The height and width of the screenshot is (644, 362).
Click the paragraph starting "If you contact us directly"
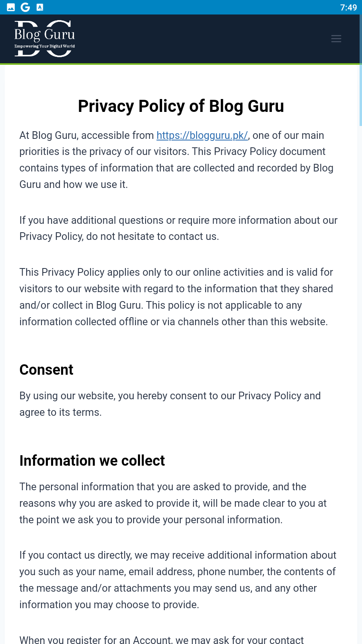(x=177, y=580)
